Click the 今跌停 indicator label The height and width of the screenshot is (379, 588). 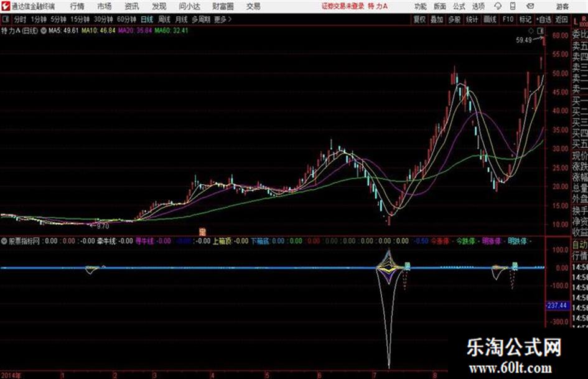465,241
